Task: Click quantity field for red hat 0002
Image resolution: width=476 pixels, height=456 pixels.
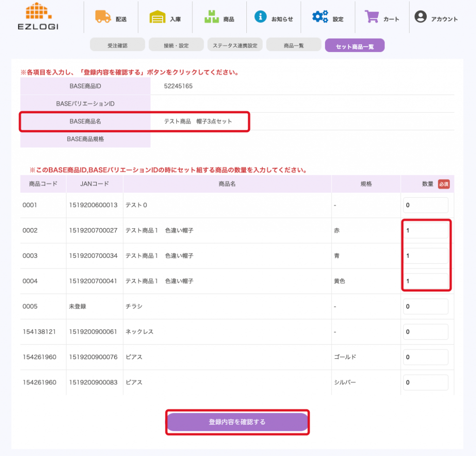Action: click(425, 230)
